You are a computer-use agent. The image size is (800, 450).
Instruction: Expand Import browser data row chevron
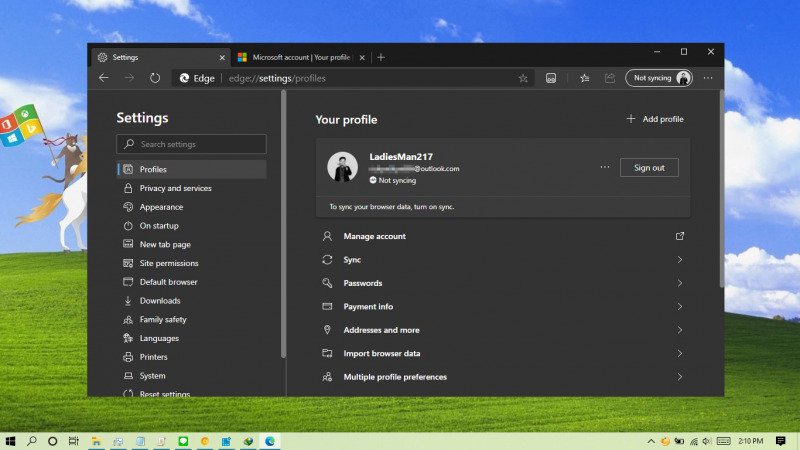point(680,354)
